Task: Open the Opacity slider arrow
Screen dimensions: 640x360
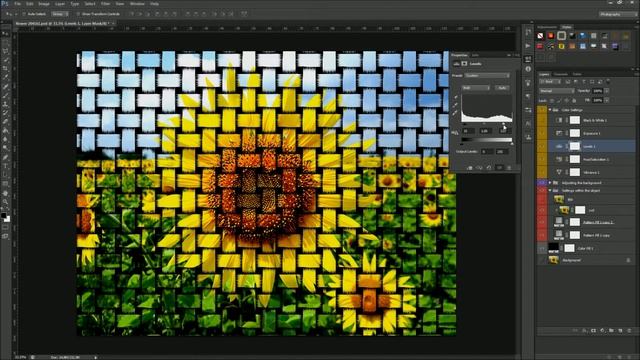Action: coord(607,91)
